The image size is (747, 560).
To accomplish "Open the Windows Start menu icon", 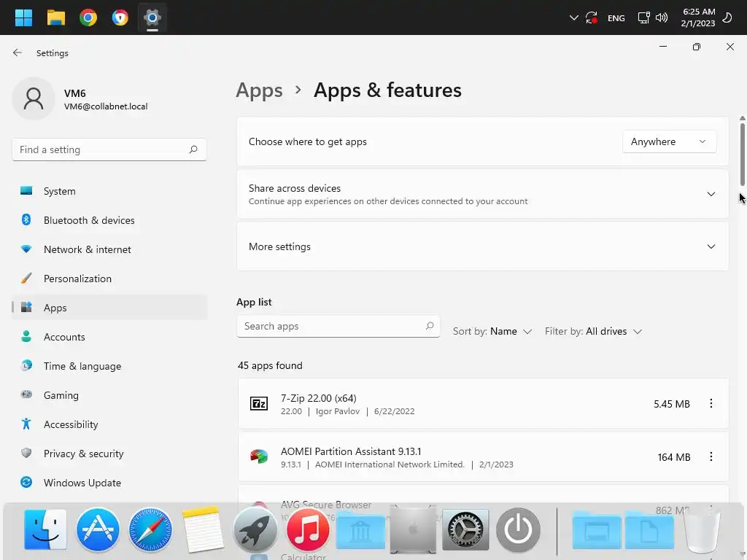I will (23, 17).
